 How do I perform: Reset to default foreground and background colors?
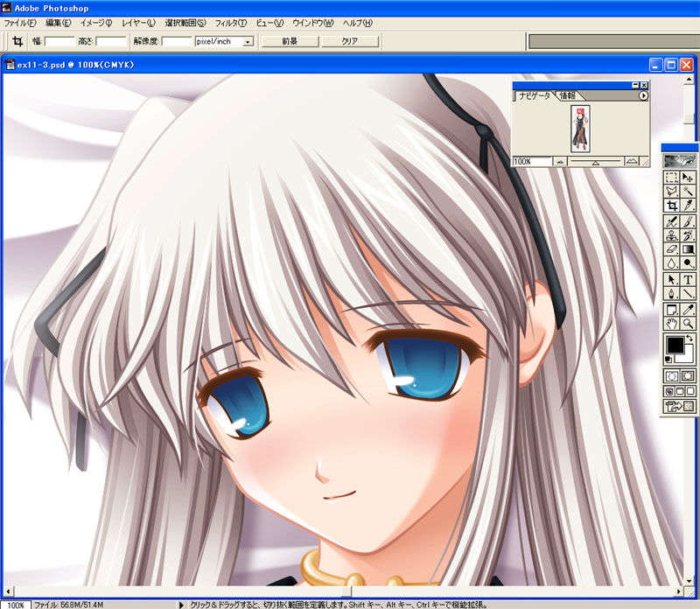668,360
